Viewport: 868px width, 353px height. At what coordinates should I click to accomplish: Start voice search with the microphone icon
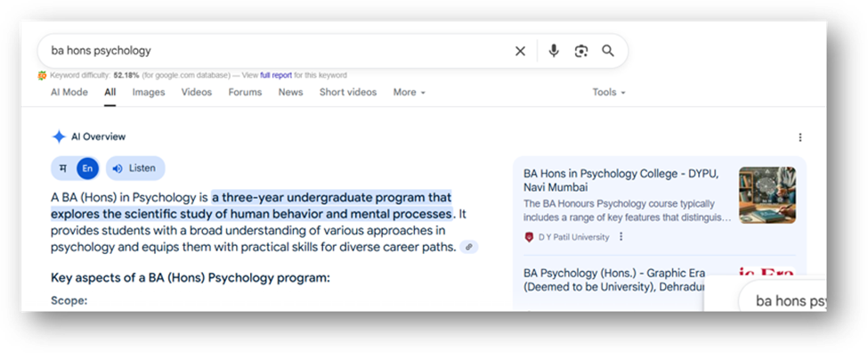[x=554, y=51]
